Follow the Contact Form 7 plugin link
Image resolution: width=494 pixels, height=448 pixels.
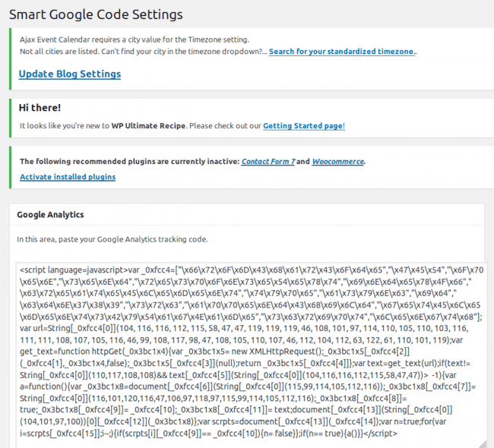tap(268, 161)
